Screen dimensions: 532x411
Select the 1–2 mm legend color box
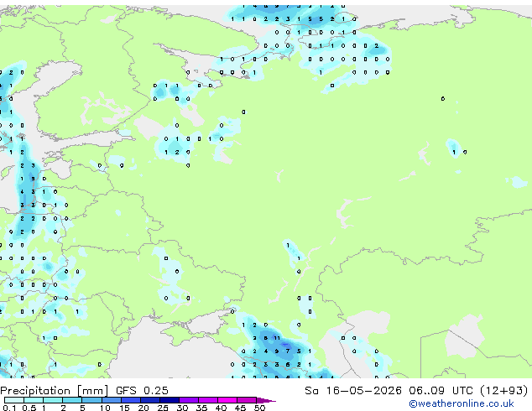(x=53, y=400)
